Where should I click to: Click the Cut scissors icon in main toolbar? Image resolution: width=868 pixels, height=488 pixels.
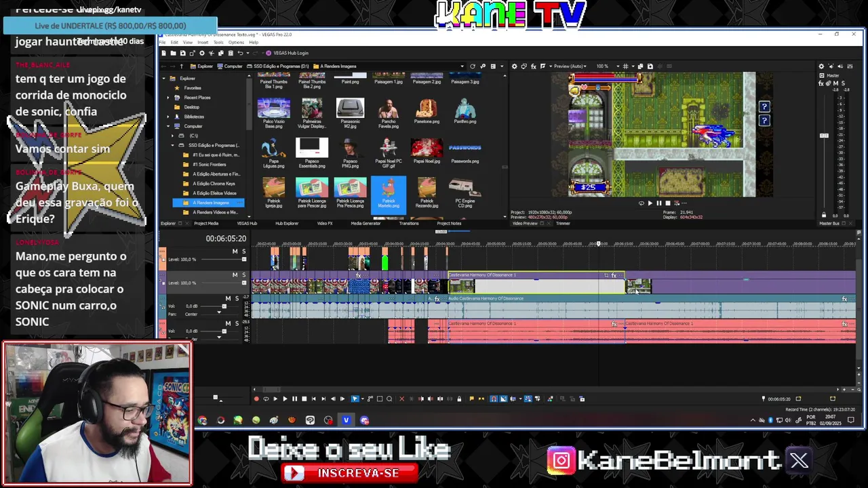coord(212,53)
